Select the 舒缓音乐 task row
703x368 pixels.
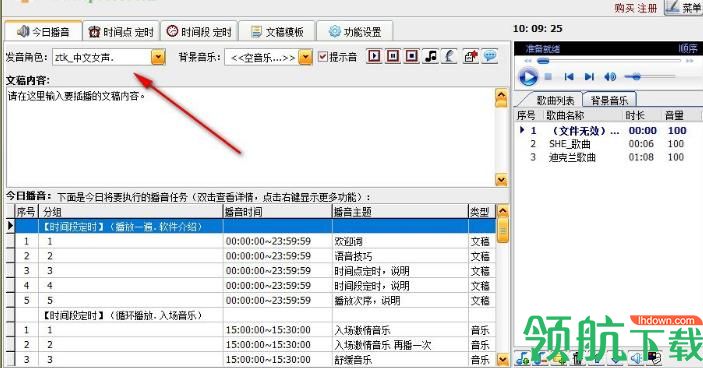(256, 359)
